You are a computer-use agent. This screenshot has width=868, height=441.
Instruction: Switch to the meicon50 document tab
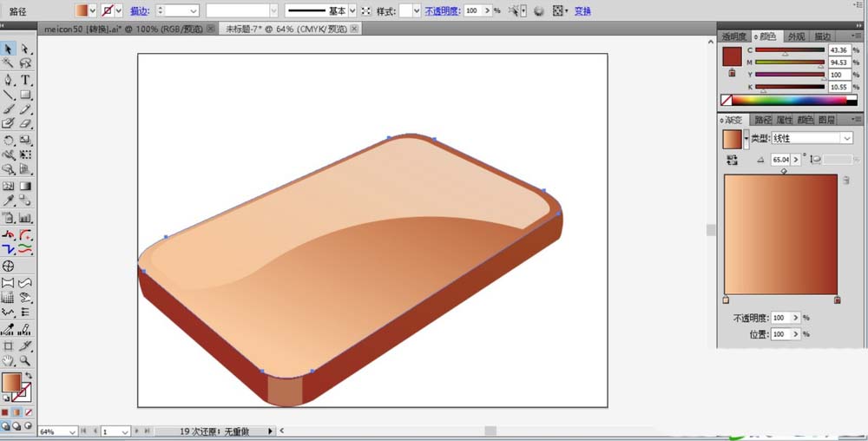pos(126,29)
